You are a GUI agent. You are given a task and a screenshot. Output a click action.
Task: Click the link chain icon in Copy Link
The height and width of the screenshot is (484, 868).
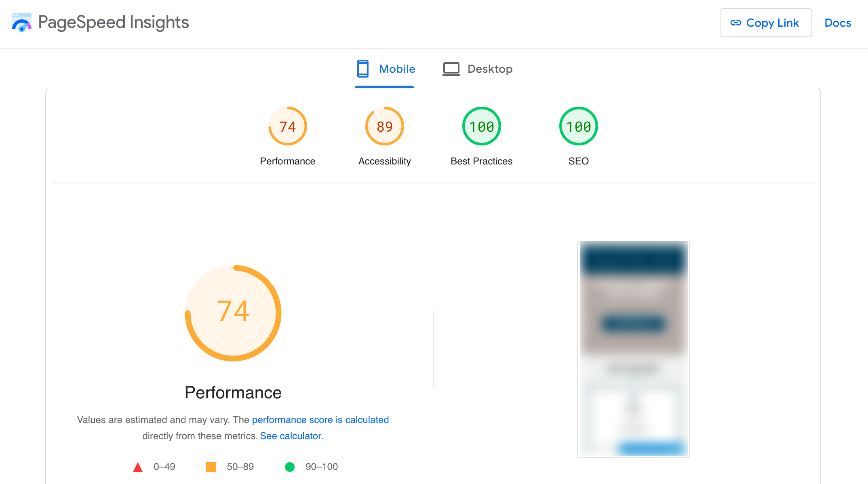click(x=736, y=23)
